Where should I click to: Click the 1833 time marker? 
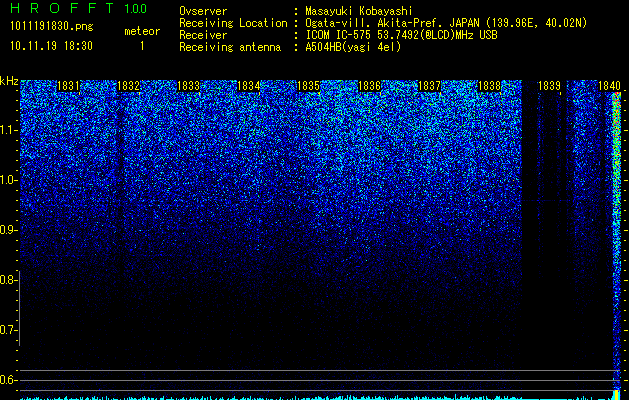tap(189, 86)
